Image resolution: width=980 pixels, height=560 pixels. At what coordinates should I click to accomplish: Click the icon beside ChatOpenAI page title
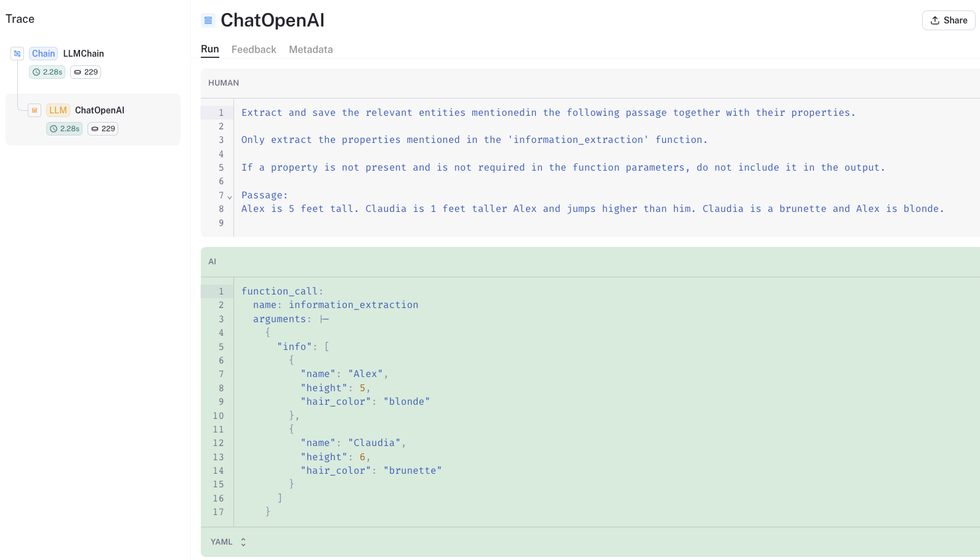208,20
